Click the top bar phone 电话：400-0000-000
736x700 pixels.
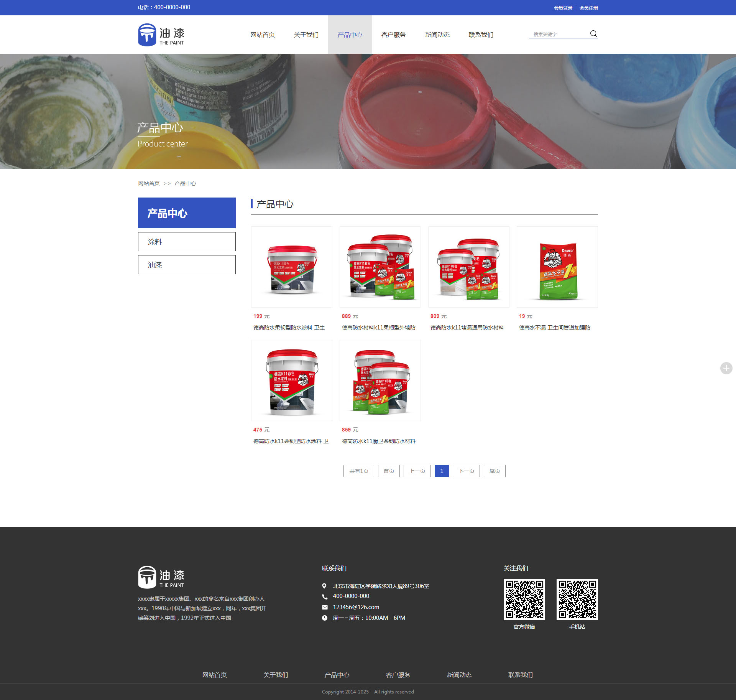(164, 7)
